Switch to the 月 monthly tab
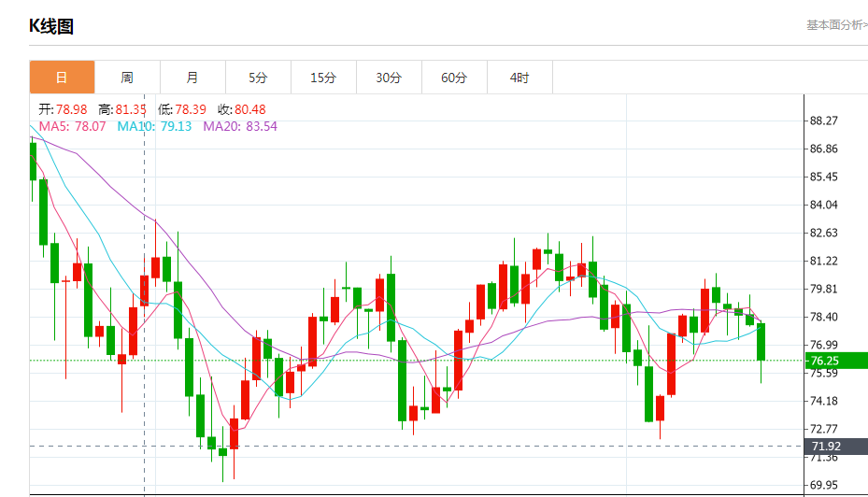Image resolution: width=868 pixels, height=497 pixels. [x=192, y=78]
